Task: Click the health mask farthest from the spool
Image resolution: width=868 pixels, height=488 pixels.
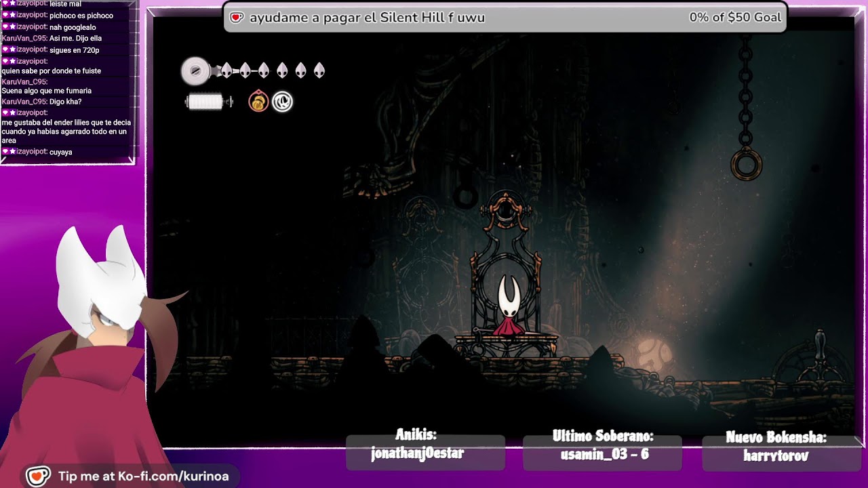Action: [319, 70]
